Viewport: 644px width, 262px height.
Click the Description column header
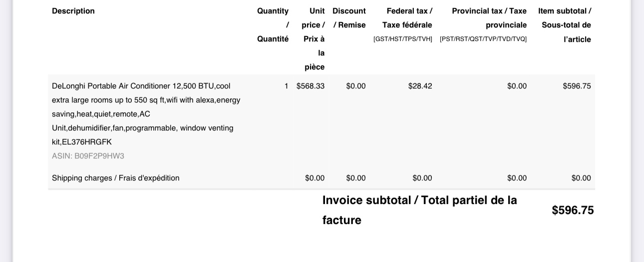point(73,11)
